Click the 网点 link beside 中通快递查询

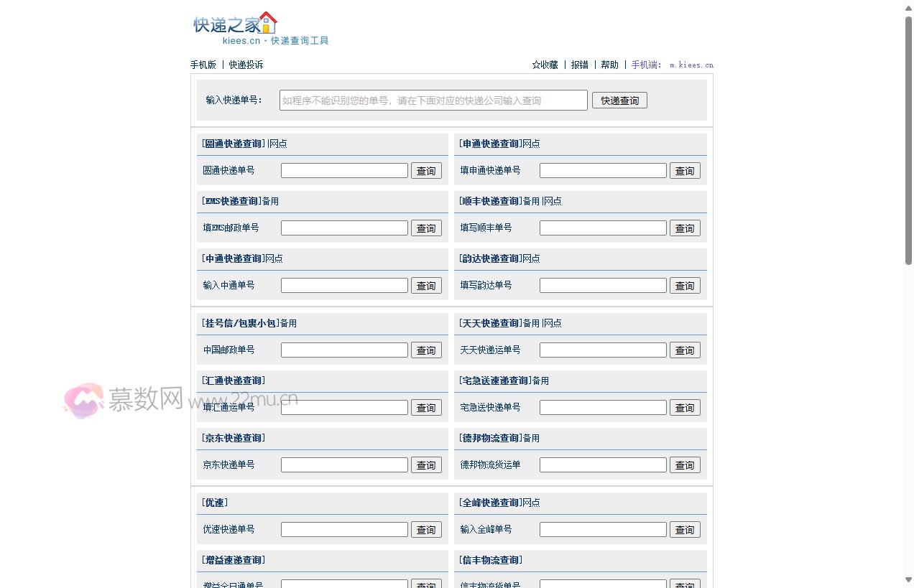pyautogui.click(x=273, y=258)
